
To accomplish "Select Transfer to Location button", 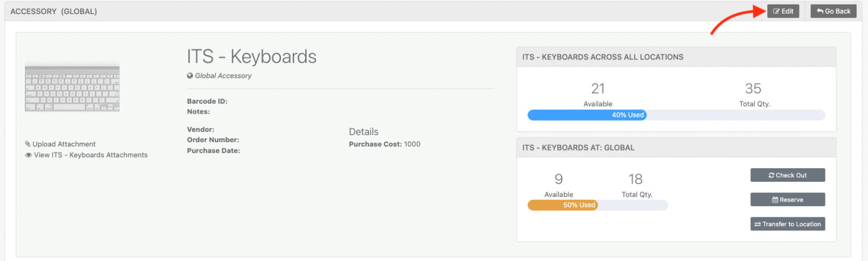I will [787, 224].
